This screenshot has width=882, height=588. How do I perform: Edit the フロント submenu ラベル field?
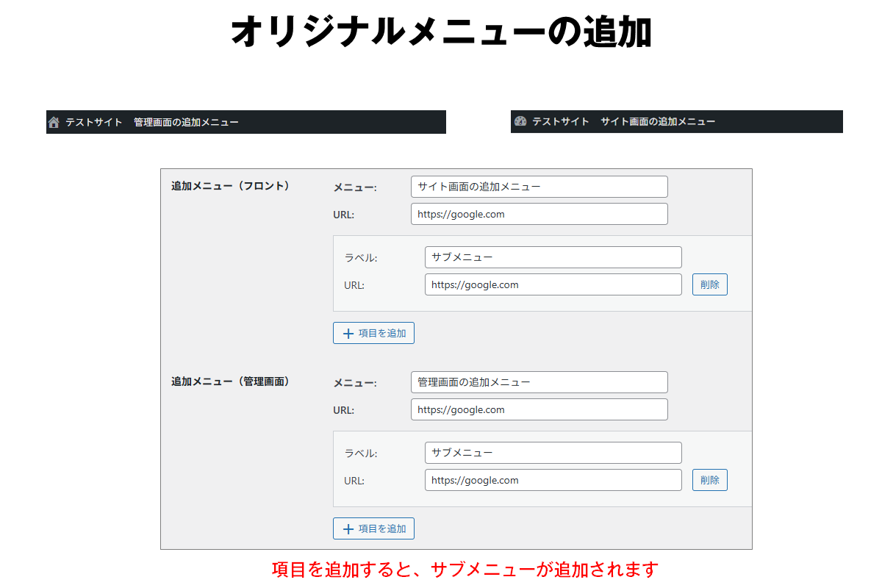(553, 257)
